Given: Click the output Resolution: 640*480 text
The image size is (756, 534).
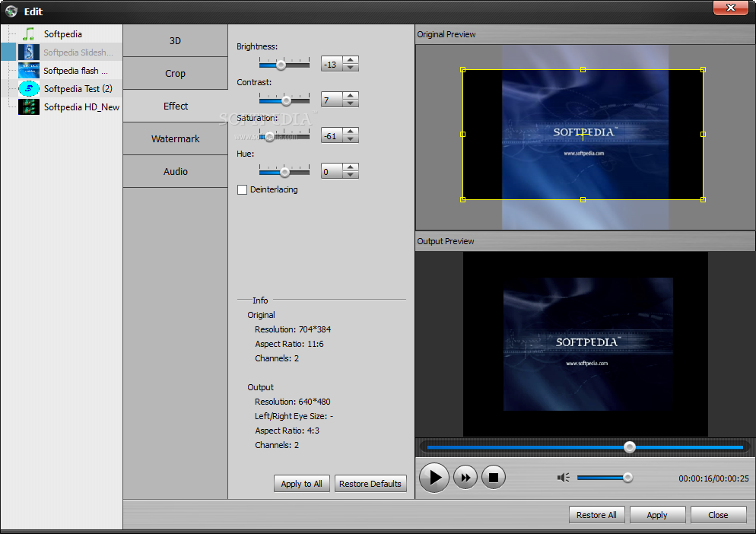Looking at the screenshot, I should [292, 402].
